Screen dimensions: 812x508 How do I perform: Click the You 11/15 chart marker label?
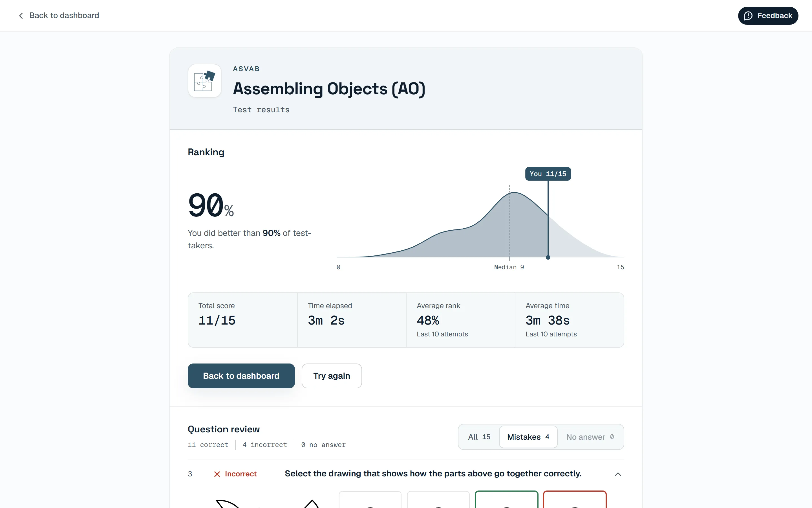tap(548, 174)
